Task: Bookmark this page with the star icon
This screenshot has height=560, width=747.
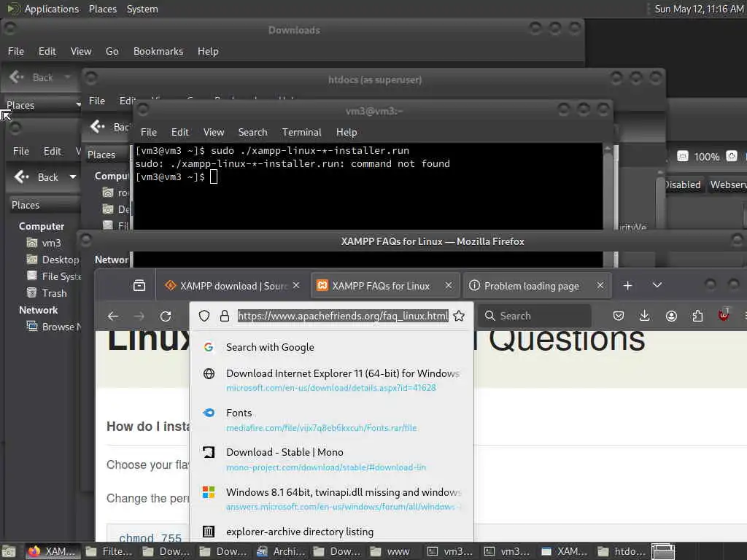Action: point(459,316)
